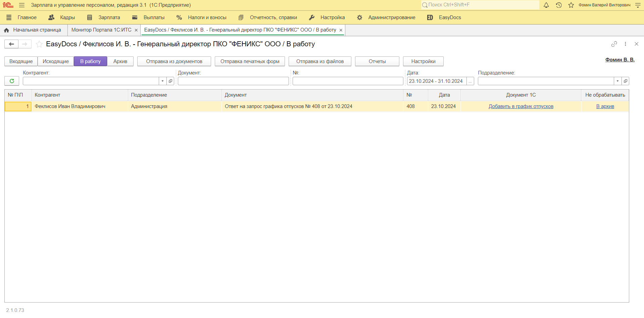644x318 pixels.
Task: Click the back navigation arrow
Action: tap(11, 44)
